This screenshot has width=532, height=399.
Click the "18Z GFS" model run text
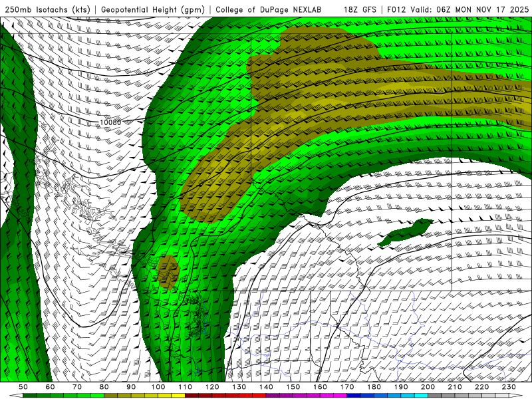[360, 9]
